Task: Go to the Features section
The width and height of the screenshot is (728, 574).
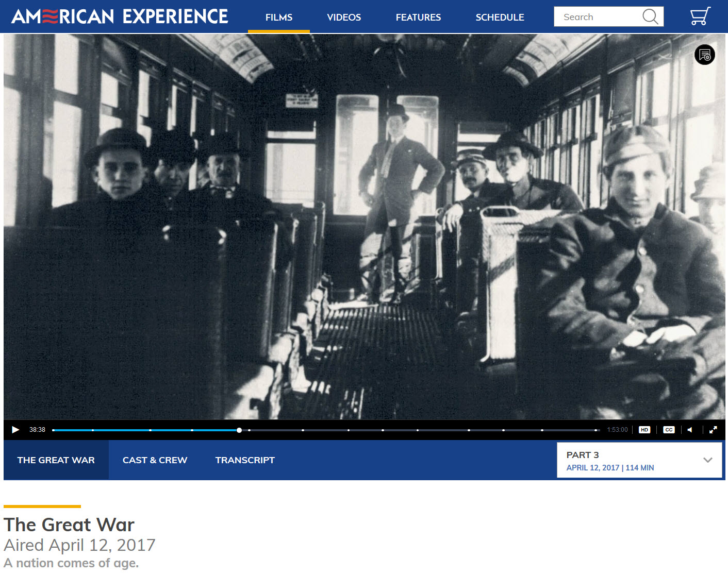Action: [418, 17]
